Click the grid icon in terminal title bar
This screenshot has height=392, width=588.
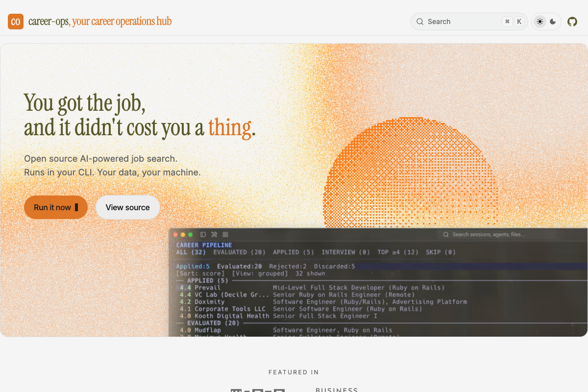pos(225,235)
